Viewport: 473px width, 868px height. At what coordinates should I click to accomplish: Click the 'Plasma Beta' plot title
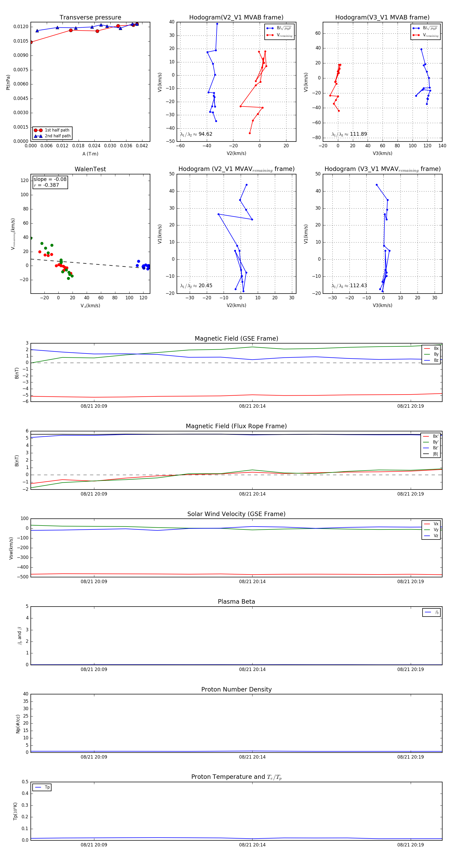coord(236,602)
